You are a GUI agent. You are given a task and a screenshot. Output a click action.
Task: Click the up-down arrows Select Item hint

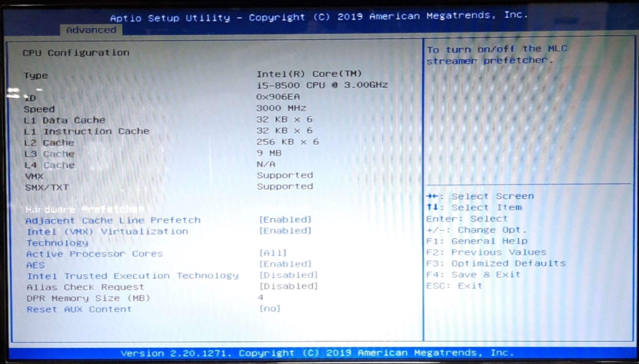coord(474,208)
